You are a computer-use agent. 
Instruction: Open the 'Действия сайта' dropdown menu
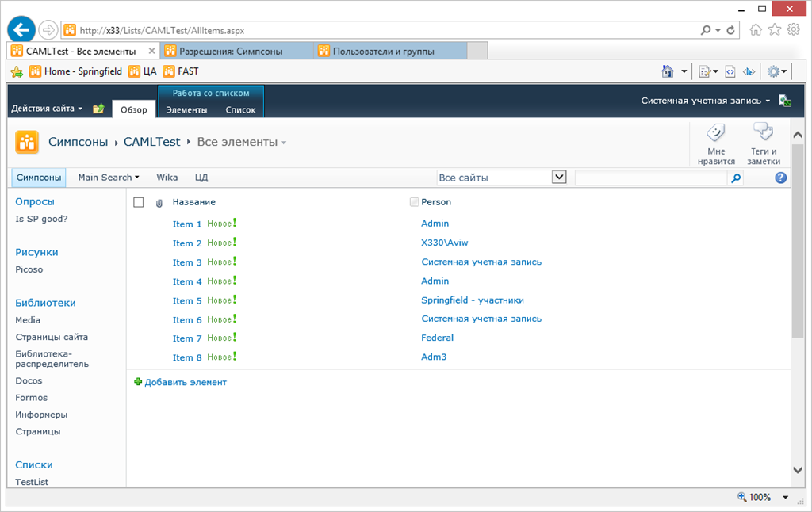pos(47,109)
